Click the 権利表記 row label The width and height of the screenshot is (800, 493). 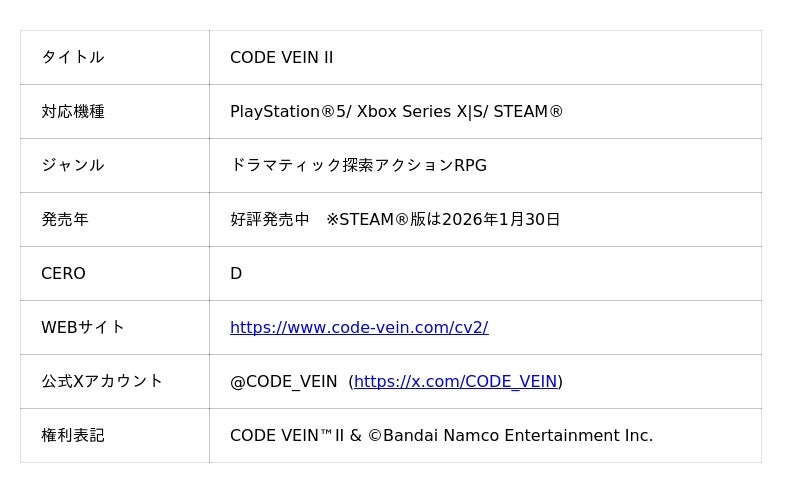(x=72, y=436)
